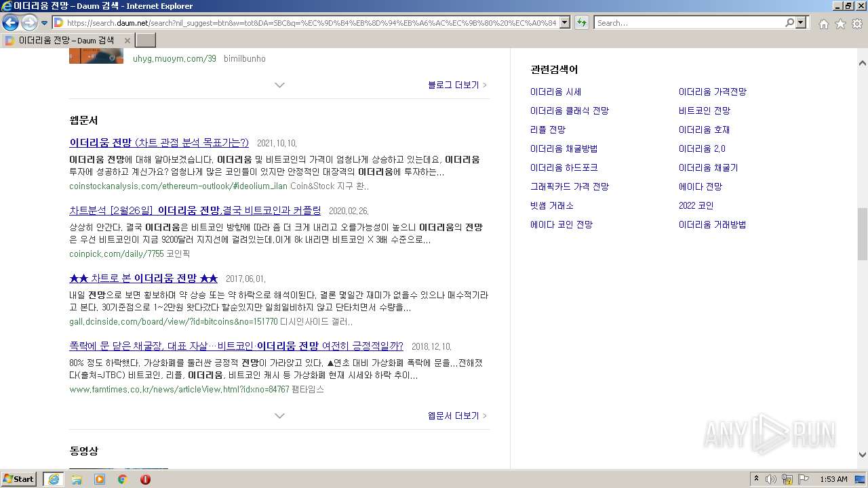Select related search 그래픽카드 가격 전망
Image resolution: width=868 pixels, height=488 pixels.
570,186
